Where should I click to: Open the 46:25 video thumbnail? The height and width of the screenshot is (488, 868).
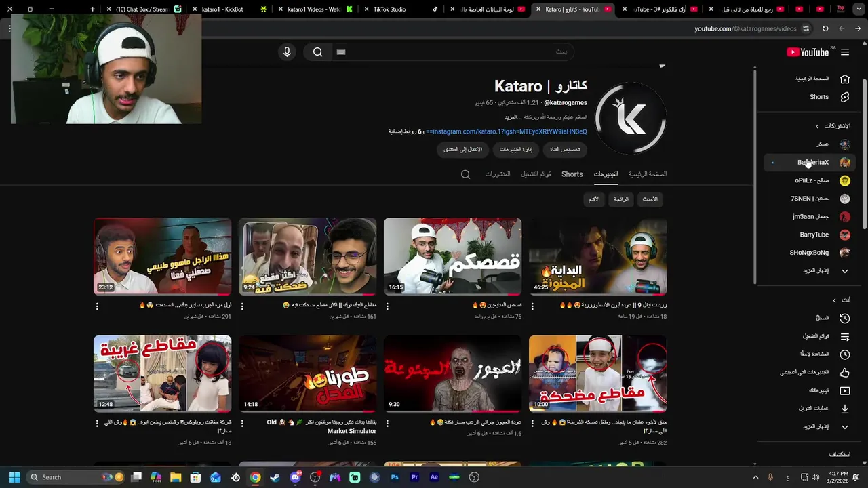pos(597,256)
